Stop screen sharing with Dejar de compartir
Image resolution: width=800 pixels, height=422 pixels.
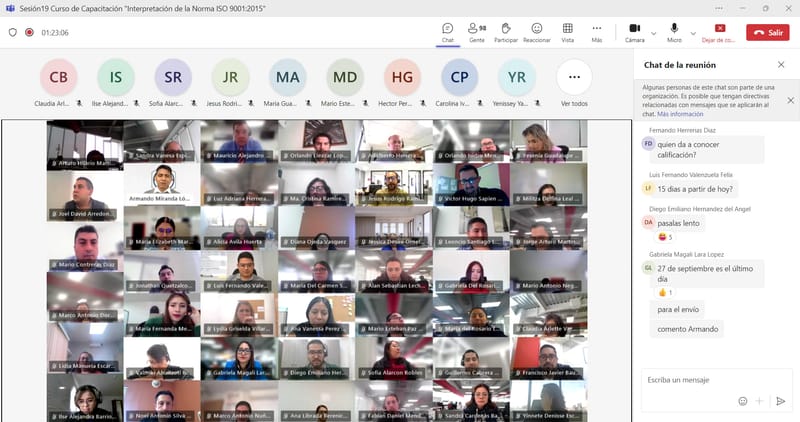pos(719,31)
